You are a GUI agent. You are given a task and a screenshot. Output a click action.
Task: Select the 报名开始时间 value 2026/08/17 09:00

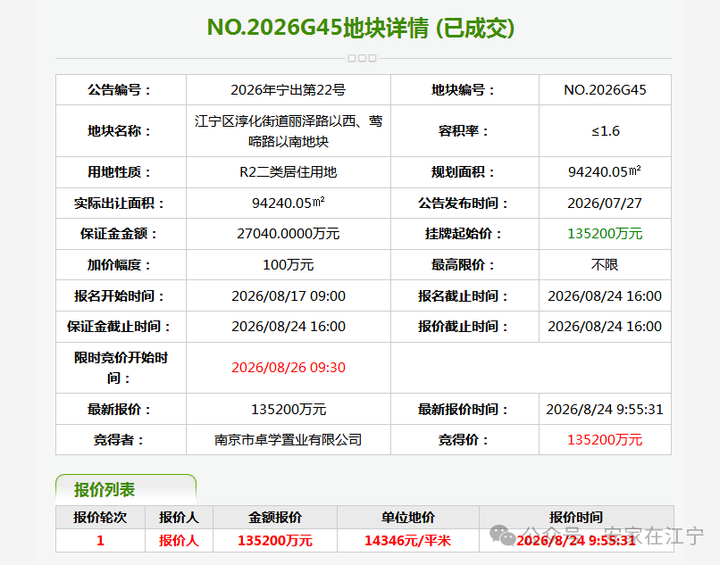pyautogui.click(x=289, y=296)
